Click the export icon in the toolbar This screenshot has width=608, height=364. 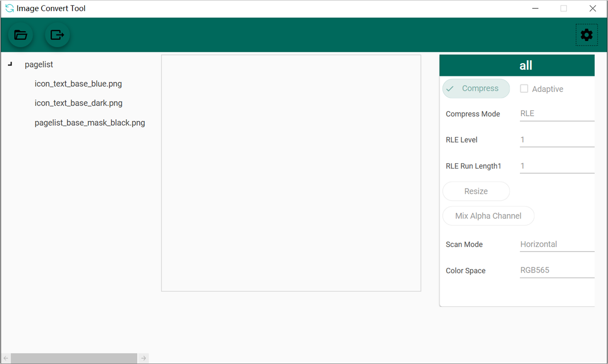click(57, 35)
